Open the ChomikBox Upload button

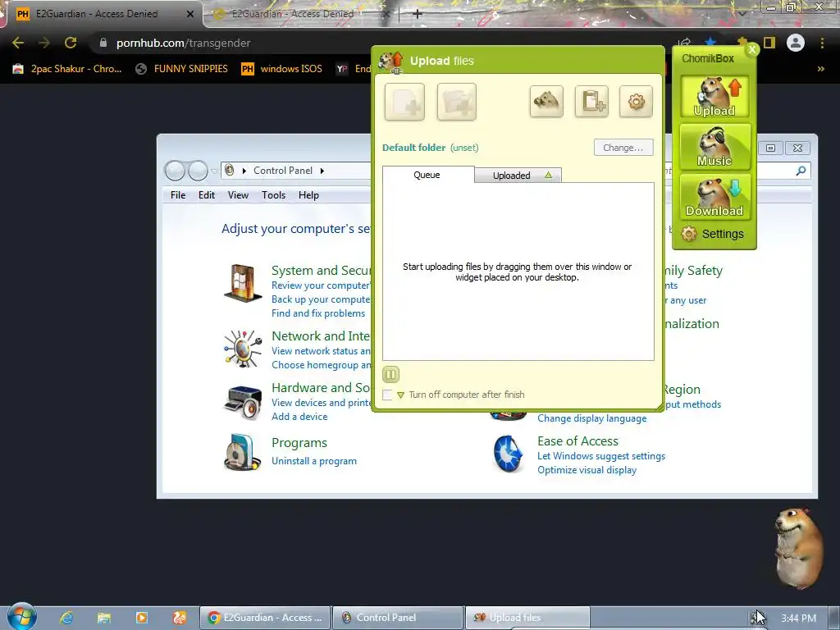(x=714, y=97)
